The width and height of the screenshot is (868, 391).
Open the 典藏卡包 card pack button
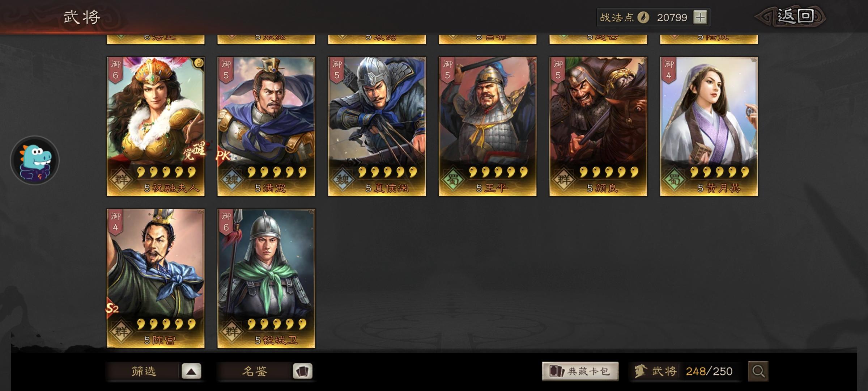580,371
